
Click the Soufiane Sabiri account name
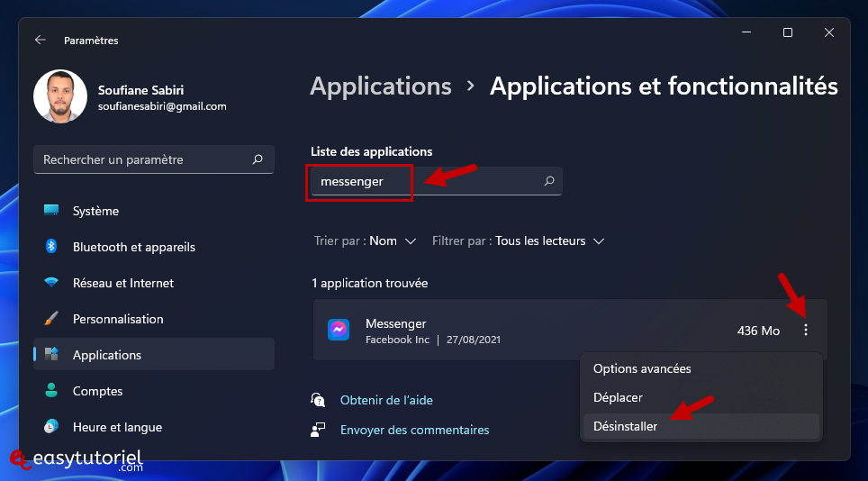[140, 90]
